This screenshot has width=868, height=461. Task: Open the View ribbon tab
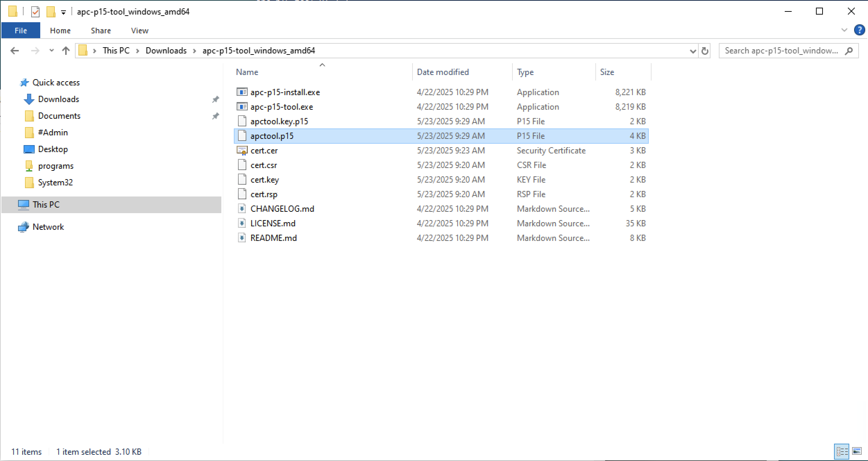(x=140, y=31)
